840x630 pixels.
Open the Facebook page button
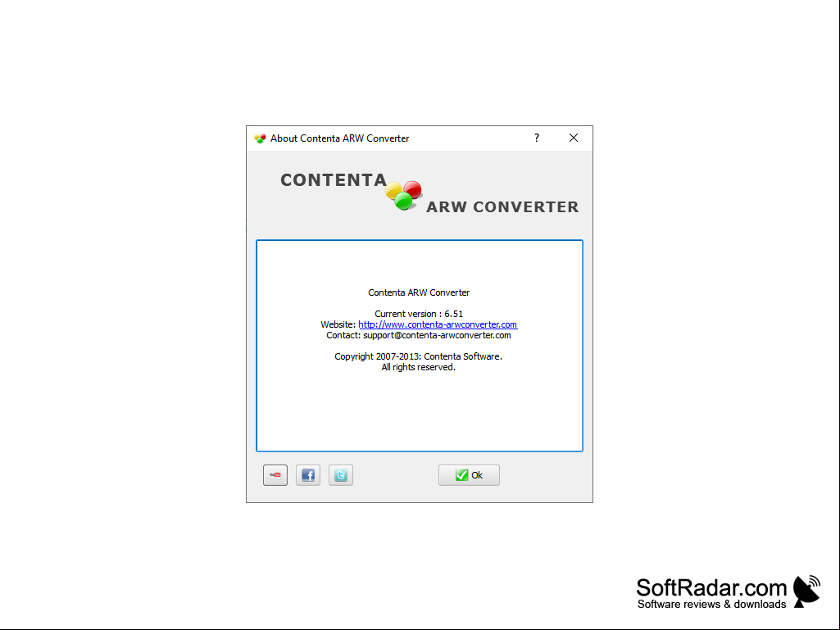[308, 474]
